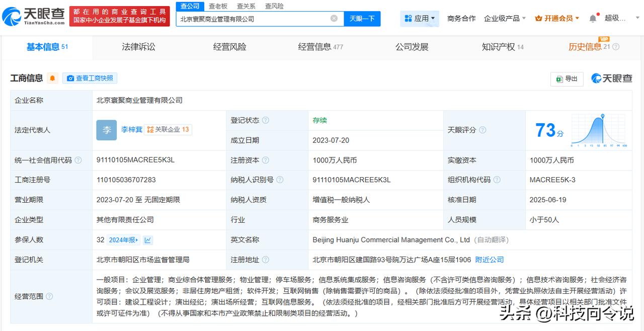The height and width of the screenshot is (331, 644).
Task: Click the help icon next to 登记状态
Action: 266,120
